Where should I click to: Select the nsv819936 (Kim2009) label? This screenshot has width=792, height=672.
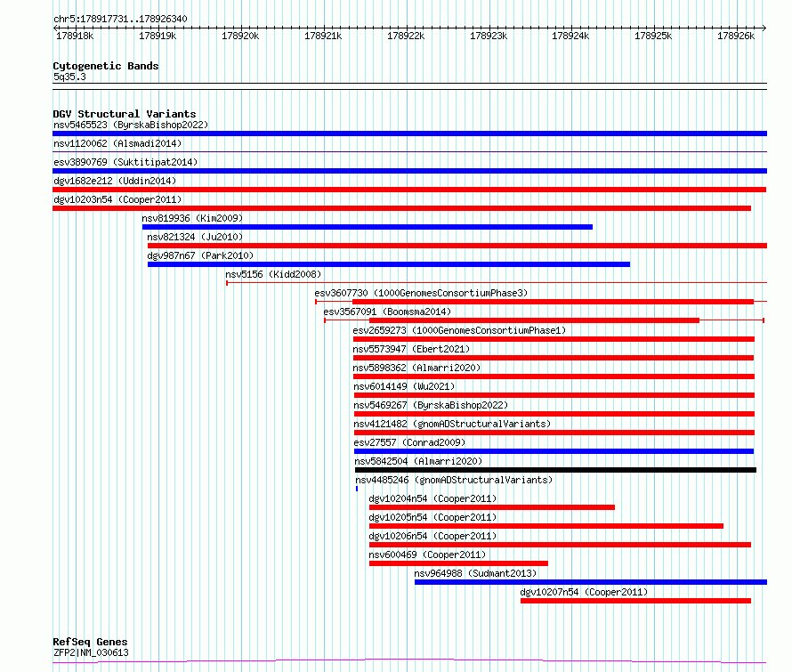click(x=192, y=218)
